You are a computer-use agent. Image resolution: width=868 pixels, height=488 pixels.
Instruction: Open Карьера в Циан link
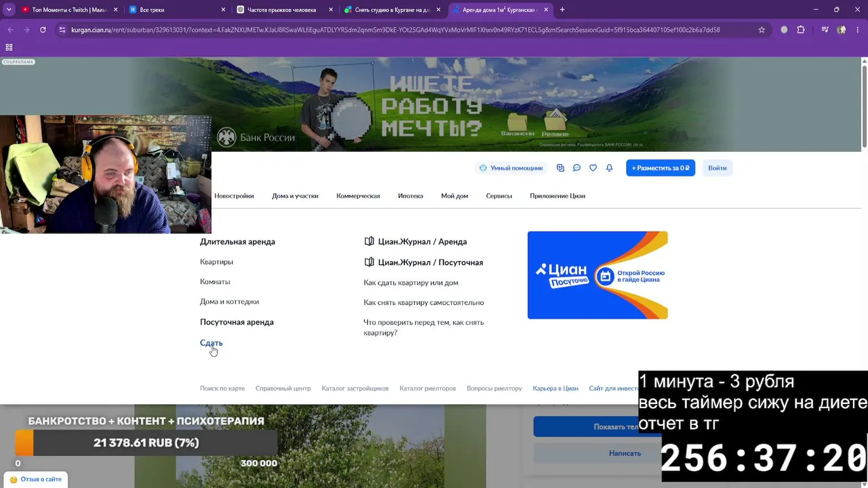555,388
